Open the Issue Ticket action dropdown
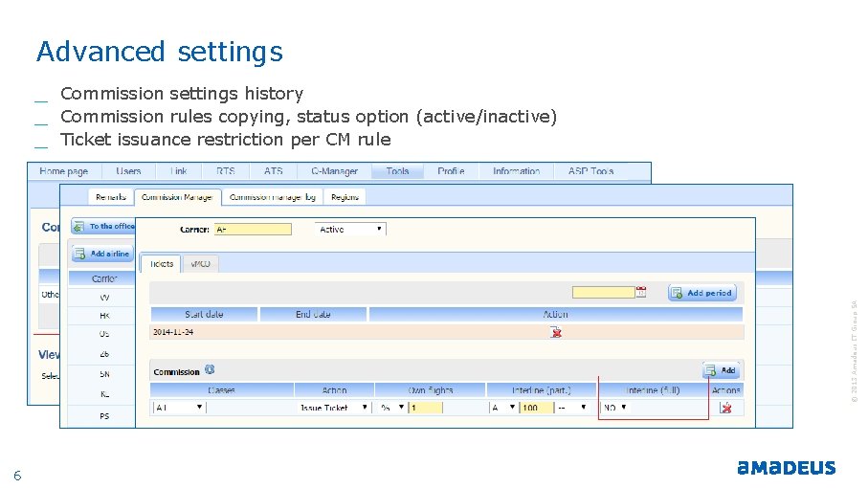The height and width of the screenshot is (488, 868). point(334,408)
